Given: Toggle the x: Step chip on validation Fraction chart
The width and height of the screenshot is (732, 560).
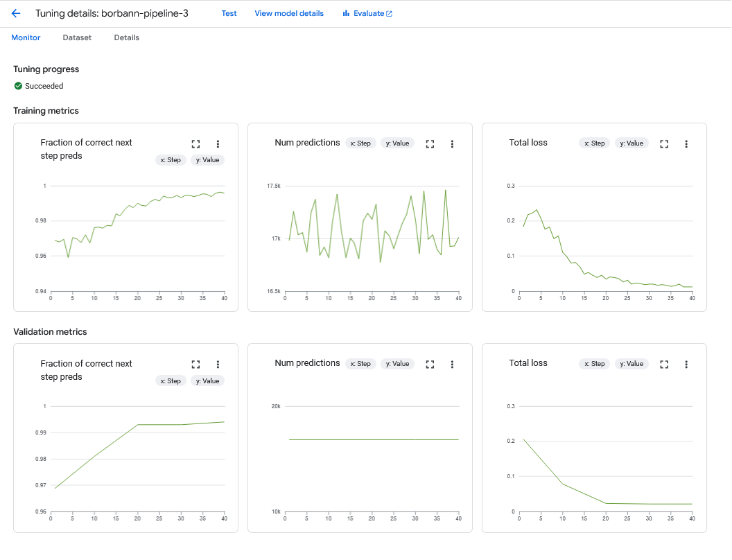Looking at the screenshot, I should coord(171,380).
